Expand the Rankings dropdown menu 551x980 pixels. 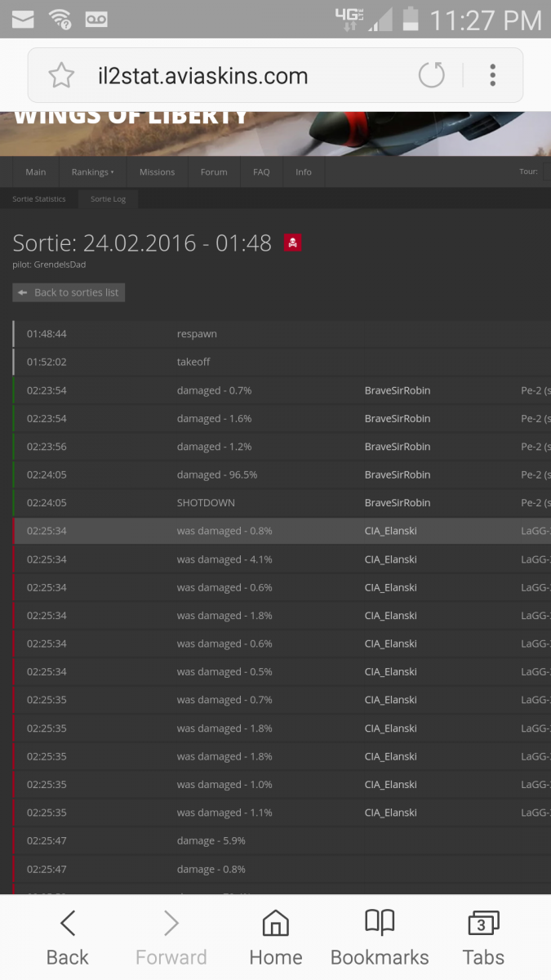[x=93, y=172]
